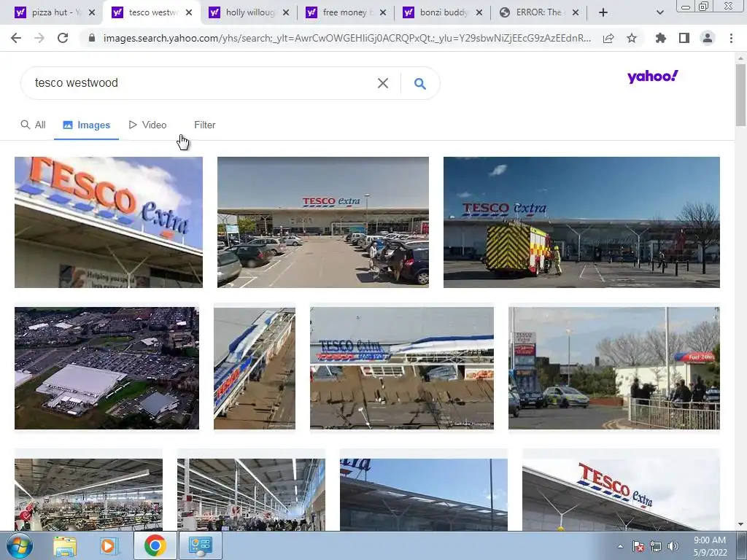Click the browser forward arrow
Image resolution: width=747 pixels, height=560 pixels.
point(39,38)
